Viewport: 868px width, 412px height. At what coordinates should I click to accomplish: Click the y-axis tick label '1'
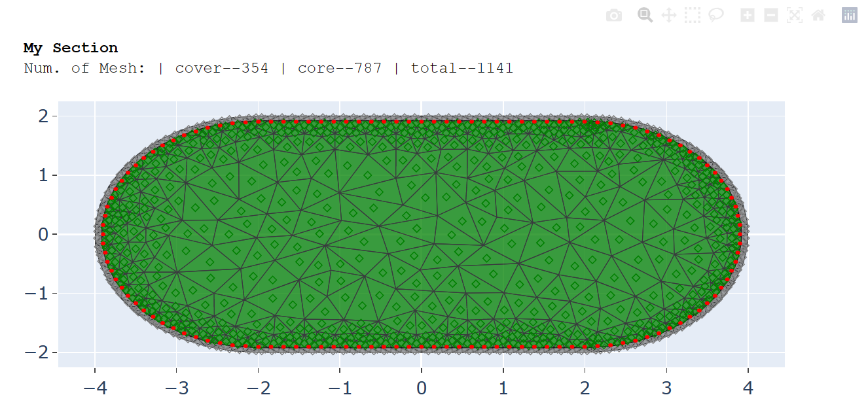pyautogui.click(x=43, y=175)
